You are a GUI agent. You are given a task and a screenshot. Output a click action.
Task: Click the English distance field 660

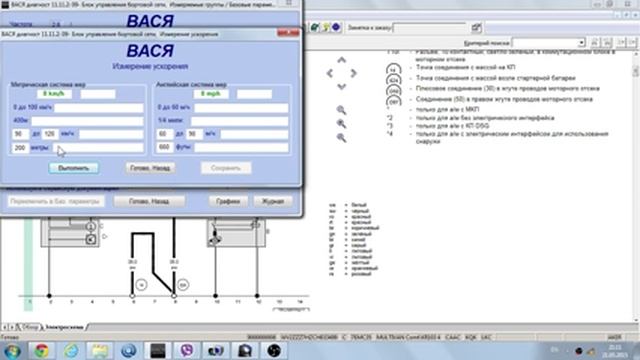[165, 147]
